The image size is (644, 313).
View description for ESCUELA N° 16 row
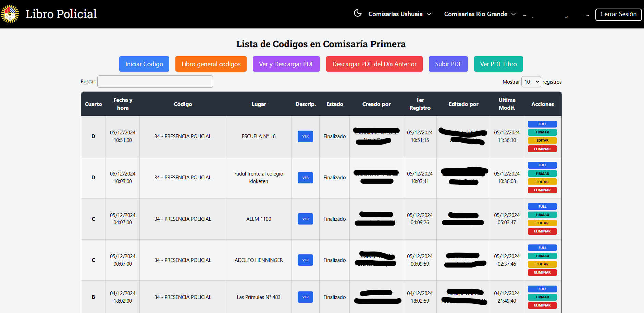(x=305, y=136)
